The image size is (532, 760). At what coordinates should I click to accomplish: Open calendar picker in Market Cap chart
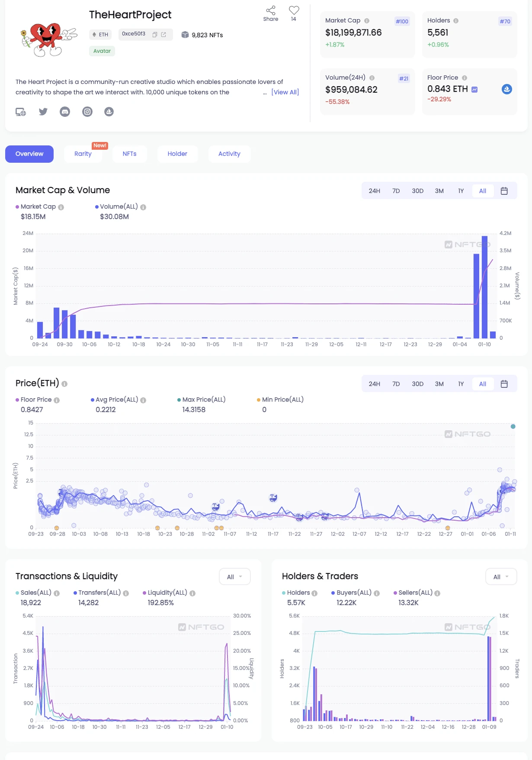(x=504, y=191)
